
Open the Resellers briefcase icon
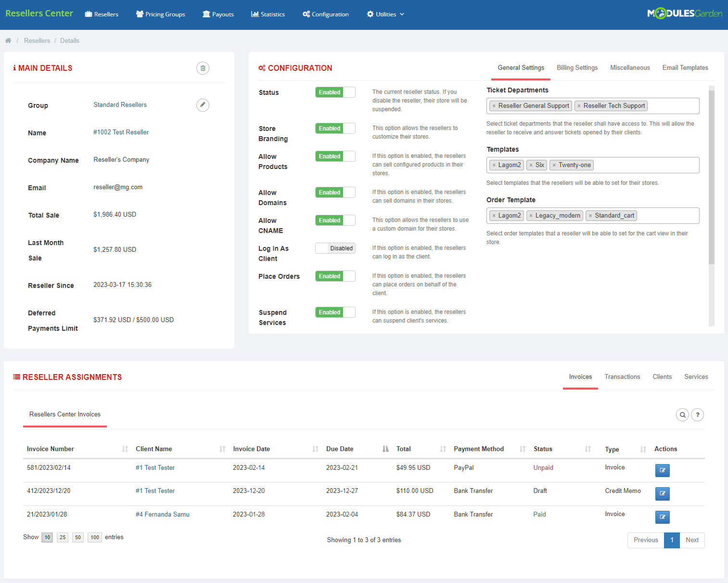pos(88,14)
